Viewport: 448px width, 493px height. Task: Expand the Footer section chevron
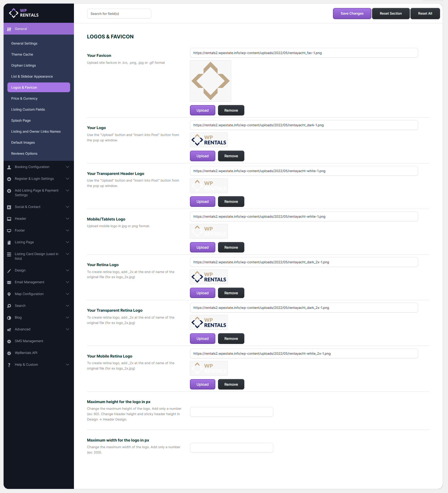click(x=68, y=230)
